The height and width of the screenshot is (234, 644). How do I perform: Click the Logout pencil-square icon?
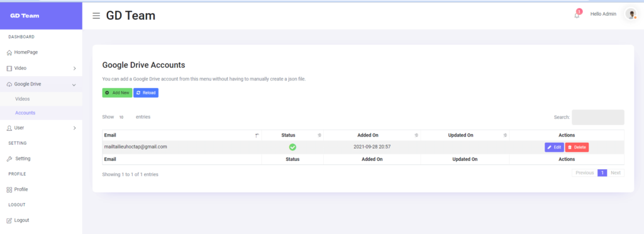tap(9, 220)
